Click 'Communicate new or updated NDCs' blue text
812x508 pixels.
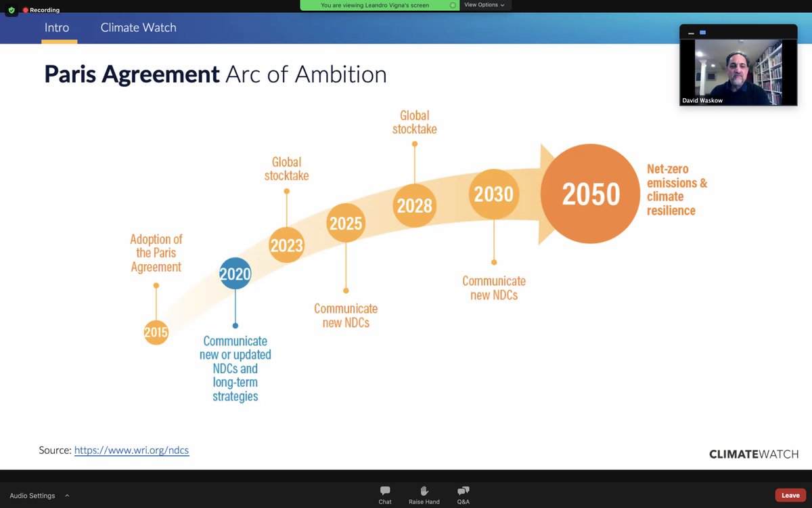click(235, 368)
